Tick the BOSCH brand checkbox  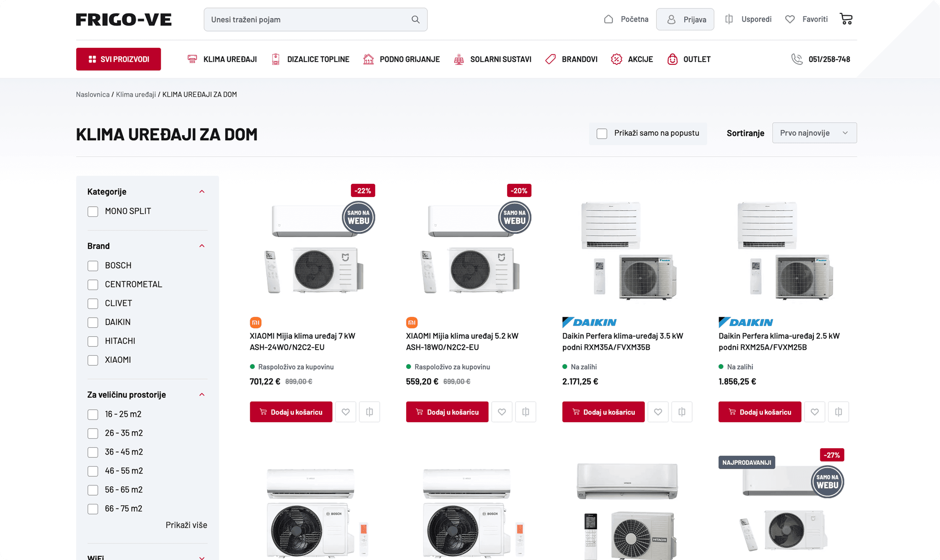(x=93, y=266)
